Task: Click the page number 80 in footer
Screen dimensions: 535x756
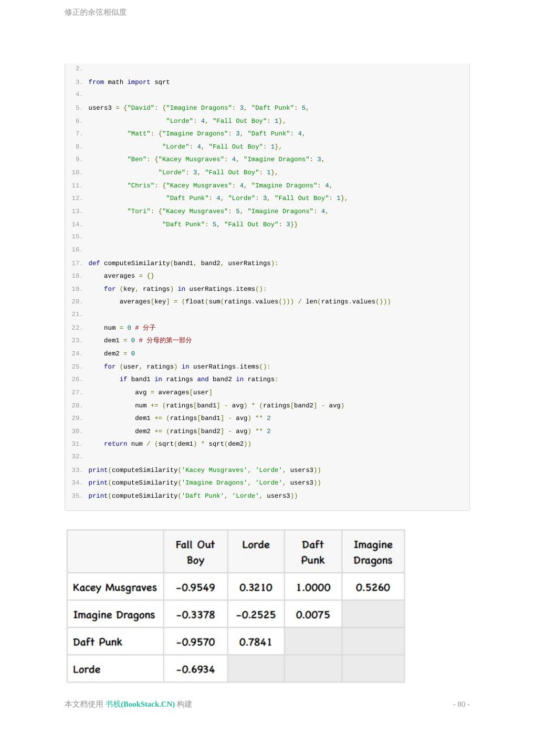Action: click(x=461, y=704)
